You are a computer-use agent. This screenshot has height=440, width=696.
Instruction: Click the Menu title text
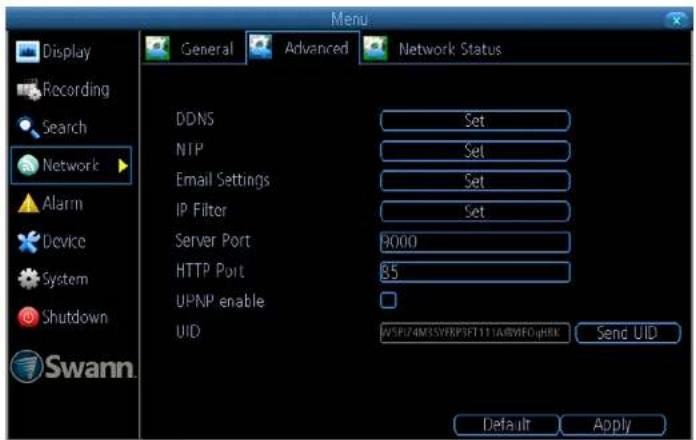(349, 19)
